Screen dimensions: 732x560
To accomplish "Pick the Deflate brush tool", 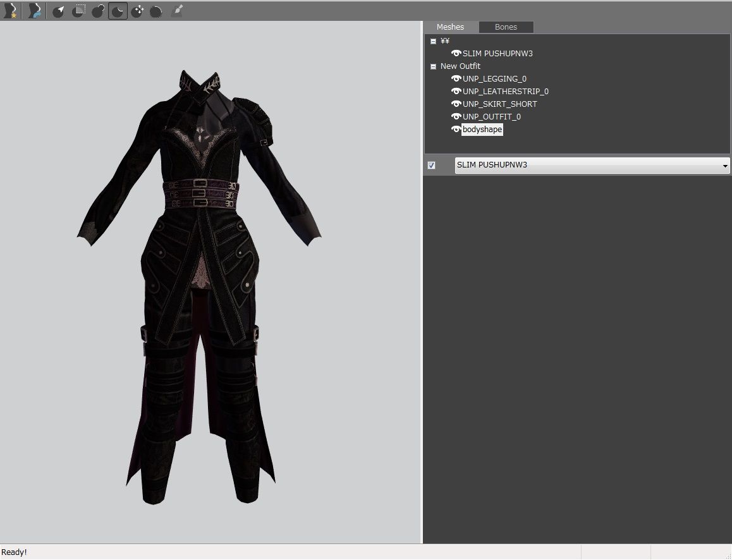I will (x=118, y=11).
